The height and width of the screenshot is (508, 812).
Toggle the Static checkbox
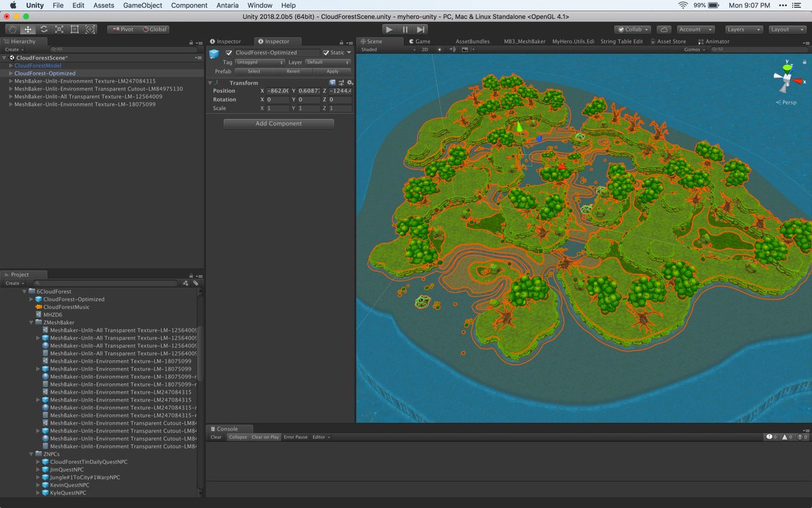pos(326,53)
